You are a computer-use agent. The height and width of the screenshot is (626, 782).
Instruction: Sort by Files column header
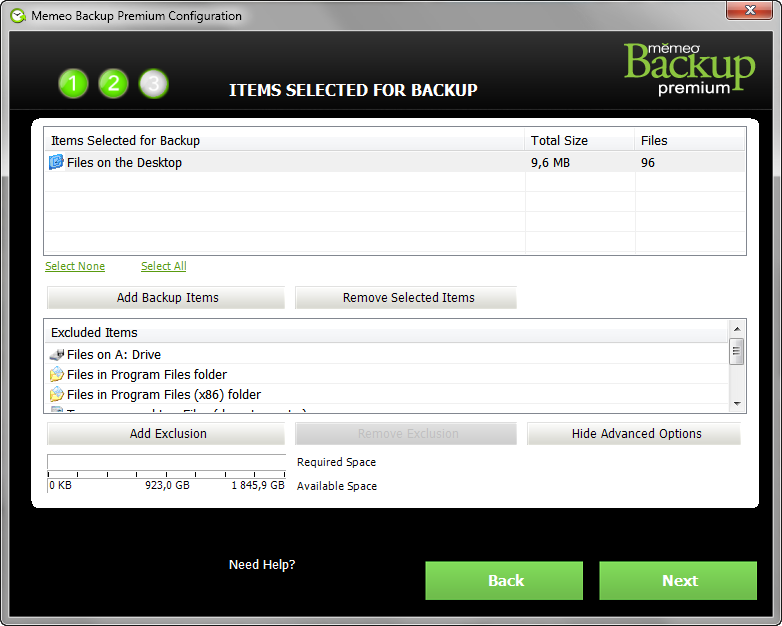pyautogui.click(x=690, y=140)
